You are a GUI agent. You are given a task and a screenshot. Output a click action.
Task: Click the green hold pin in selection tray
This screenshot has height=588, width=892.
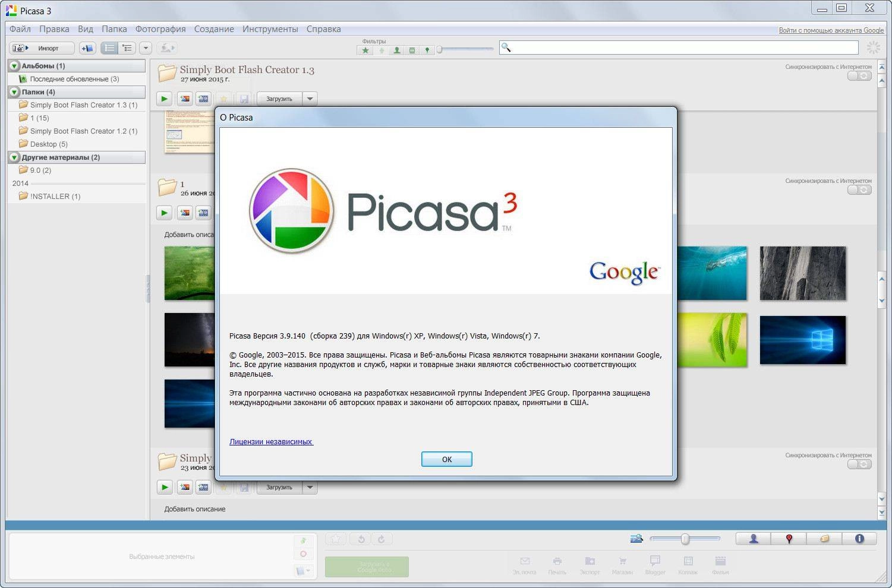coord(303,540)
